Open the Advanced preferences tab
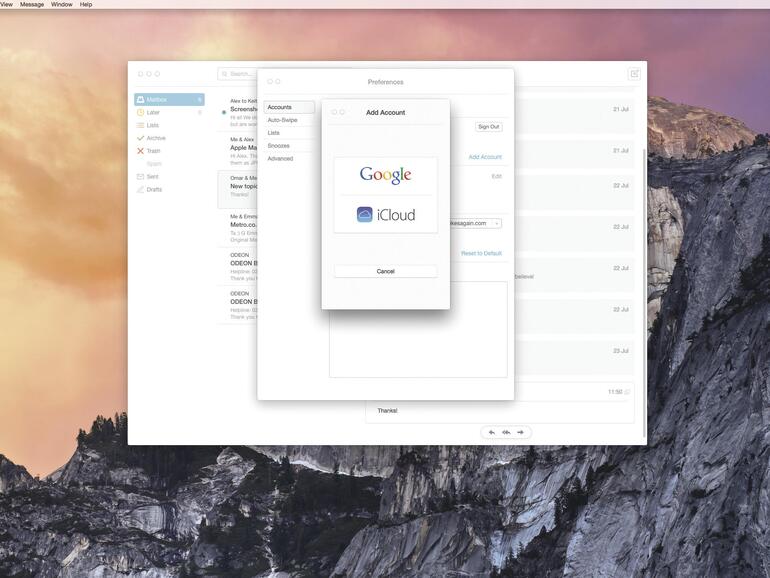770x578 pixels. point(280,158)
